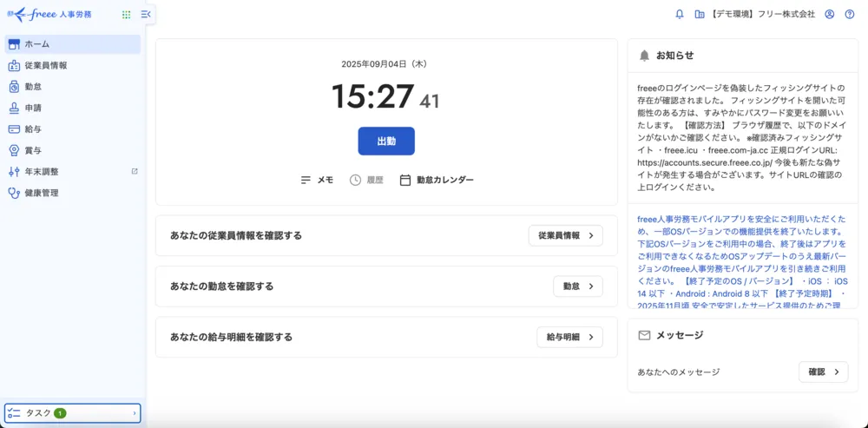868x428 pixels.
Task: Click the 確認 button under メッセージ
Action: (x=823, y=372)
